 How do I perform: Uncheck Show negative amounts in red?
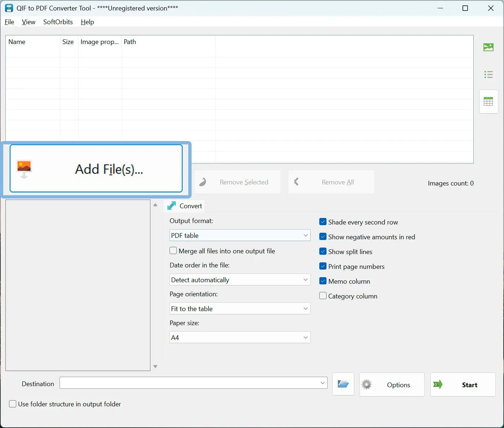pyautogui.click(x=323, y=237)
